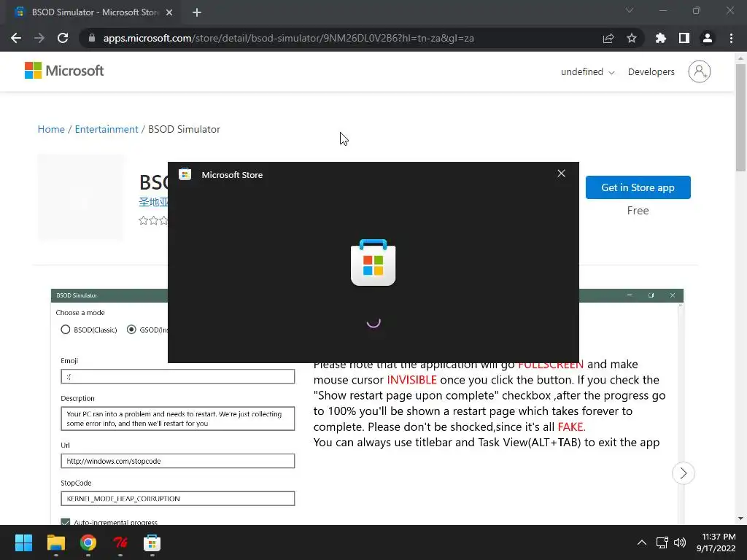The height and width of the screenshot is (560, 747).
Task: Open volume control tray icon
Action: (x=680, y=542)
